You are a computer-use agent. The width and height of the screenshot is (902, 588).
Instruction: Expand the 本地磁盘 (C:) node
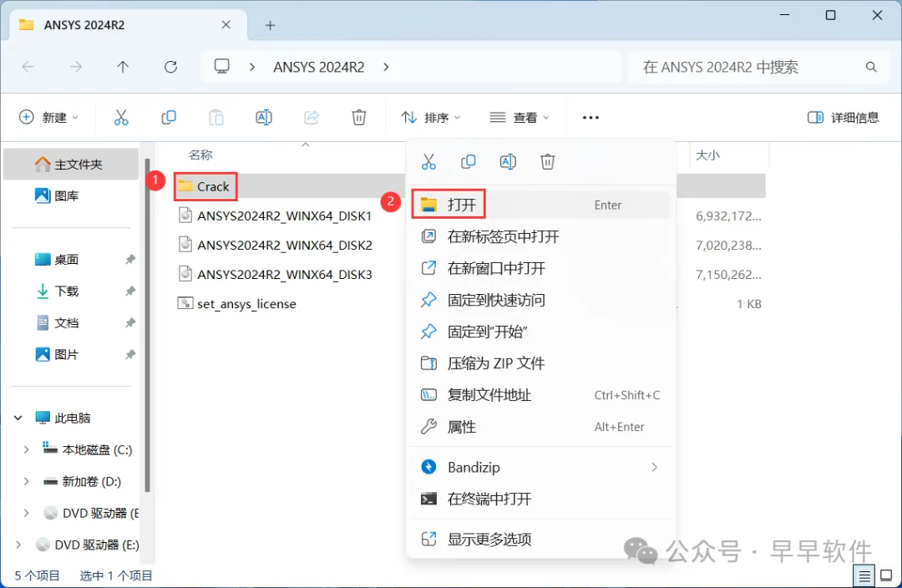[26, 450]
